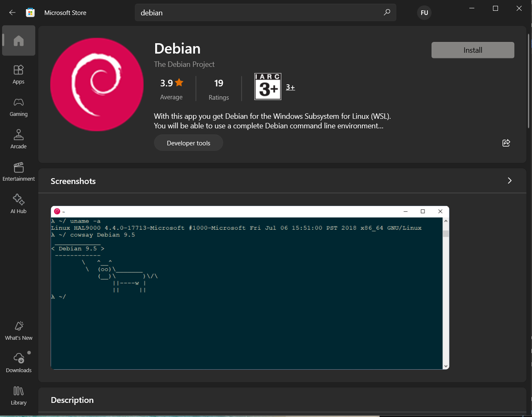Image resolution: width=532 pixels, height=417 pixels.
Task: Install the Debian app
Action: [473, 50]
